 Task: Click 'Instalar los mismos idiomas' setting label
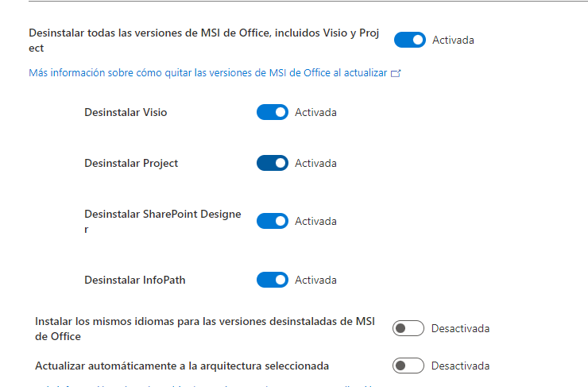click(x=205, y=329)
